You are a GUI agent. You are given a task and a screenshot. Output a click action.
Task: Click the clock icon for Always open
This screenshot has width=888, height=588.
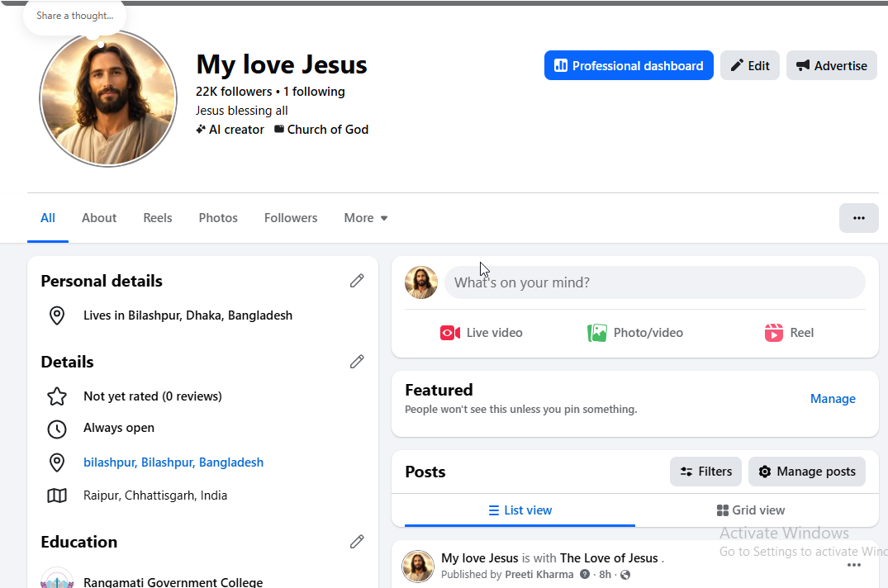pyautogui.click(x=57, y=429)
